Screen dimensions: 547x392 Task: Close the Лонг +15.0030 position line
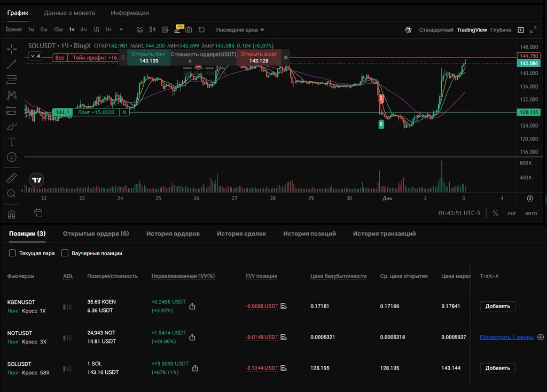(124, 112)
